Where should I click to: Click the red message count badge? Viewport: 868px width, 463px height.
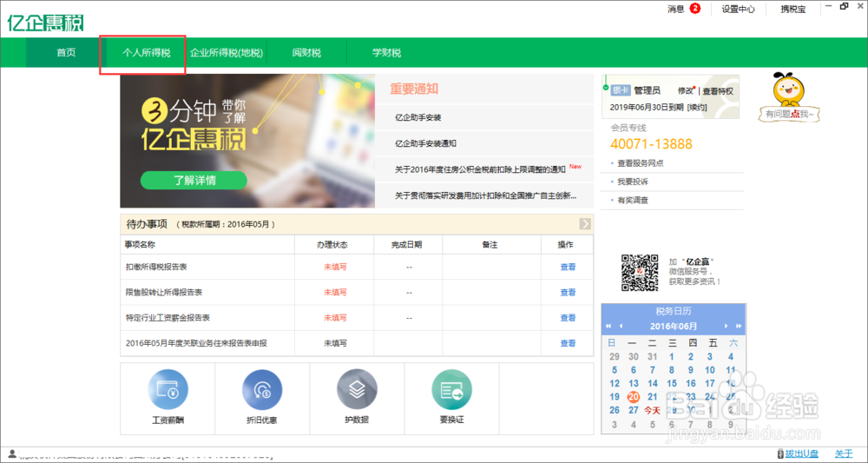click(x=694, y=9)
